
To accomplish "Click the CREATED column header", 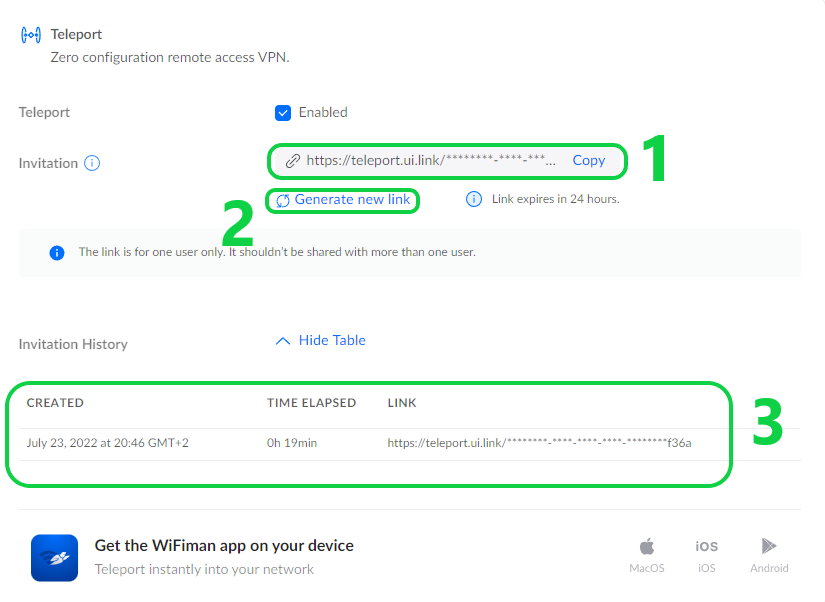I will (x=55, y=403).
